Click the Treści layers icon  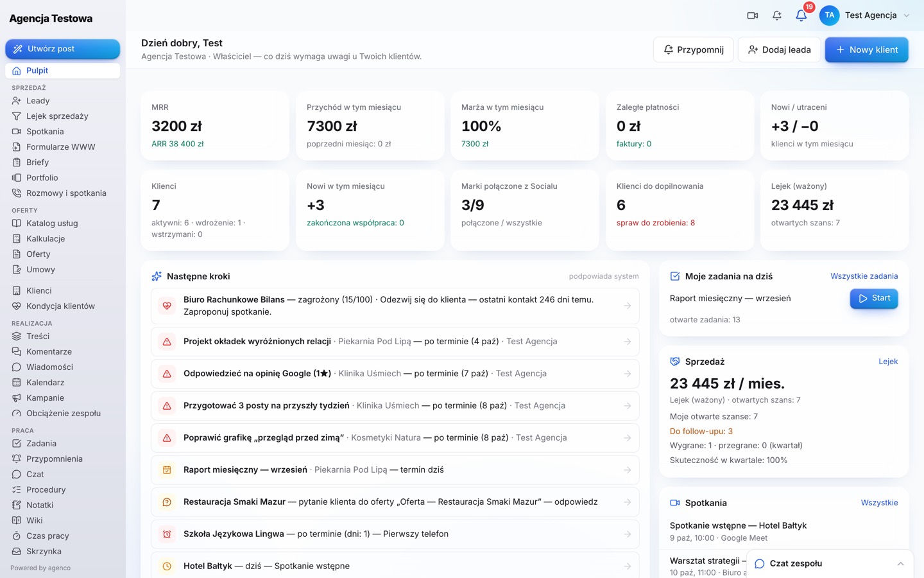coord(17,337)
